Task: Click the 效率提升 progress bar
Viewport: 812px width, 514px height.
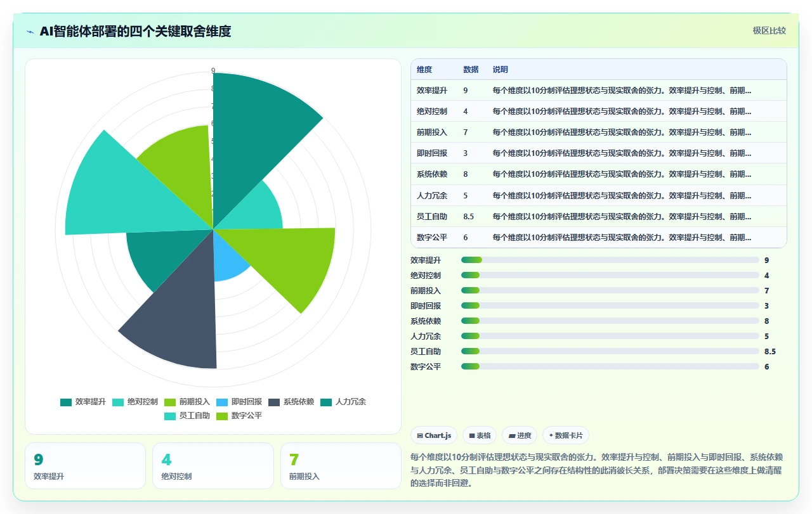Action: point(610,260)
